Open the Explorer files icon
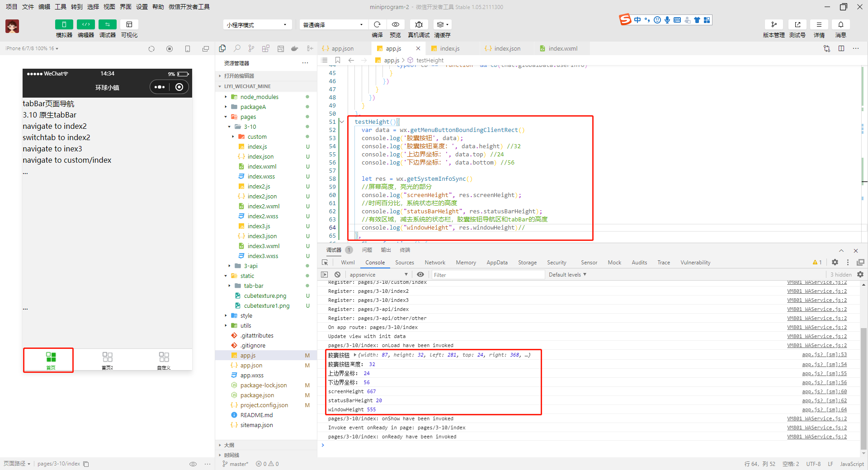Image resolution: width=868 pixels, height=470 pixels. [x=222, y=48]
